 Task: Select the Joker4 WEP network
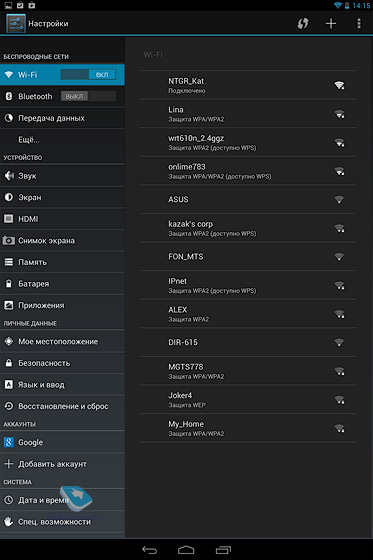coord(248,399)
